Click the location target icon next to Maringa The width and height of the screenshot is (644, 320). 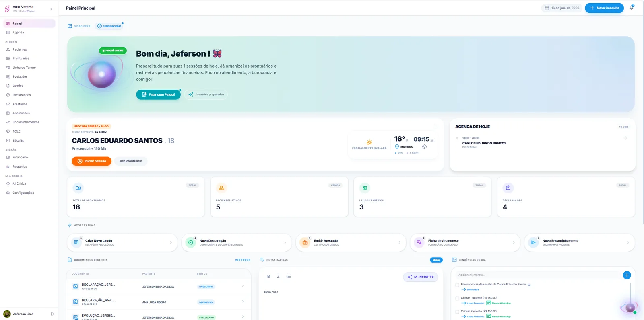tap(424, 147)
